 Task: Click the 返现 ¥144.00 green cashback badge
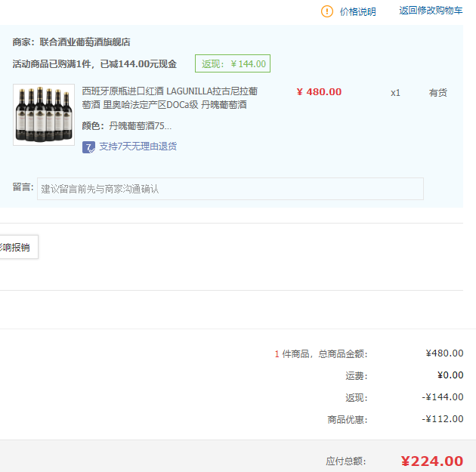(233, 63)
